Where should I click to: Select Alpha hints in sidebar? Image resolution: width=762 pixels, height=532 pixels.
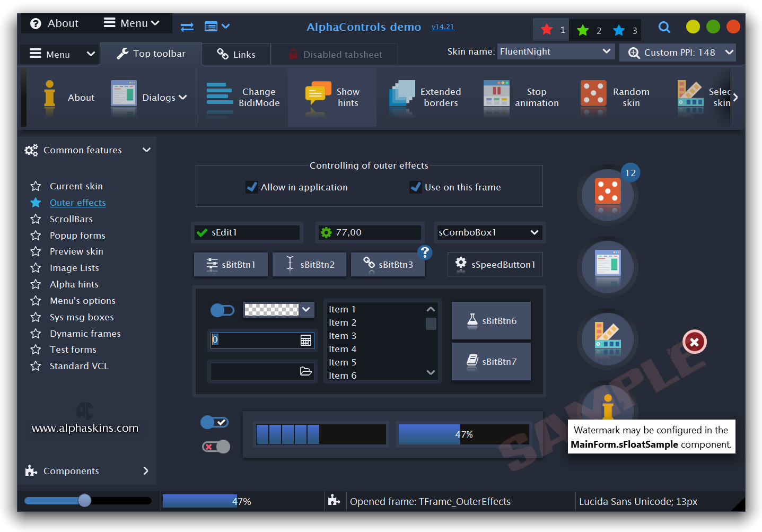click(74, 284)
